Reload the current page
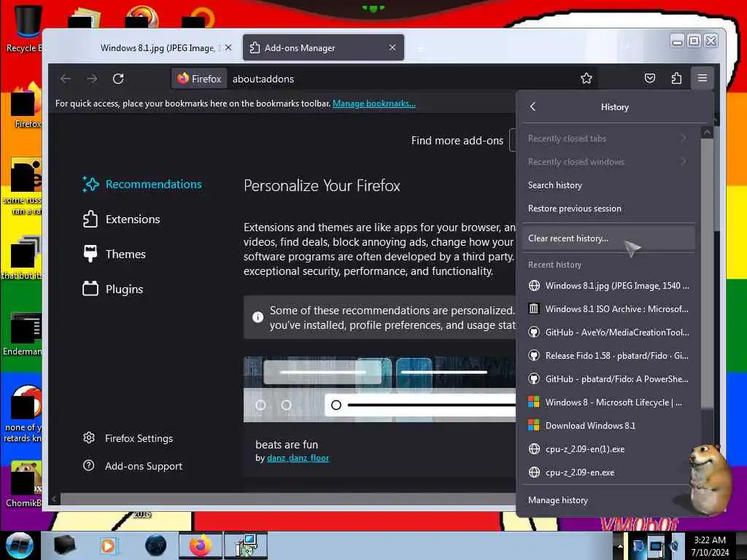747x560 pixels. point(118,79)
